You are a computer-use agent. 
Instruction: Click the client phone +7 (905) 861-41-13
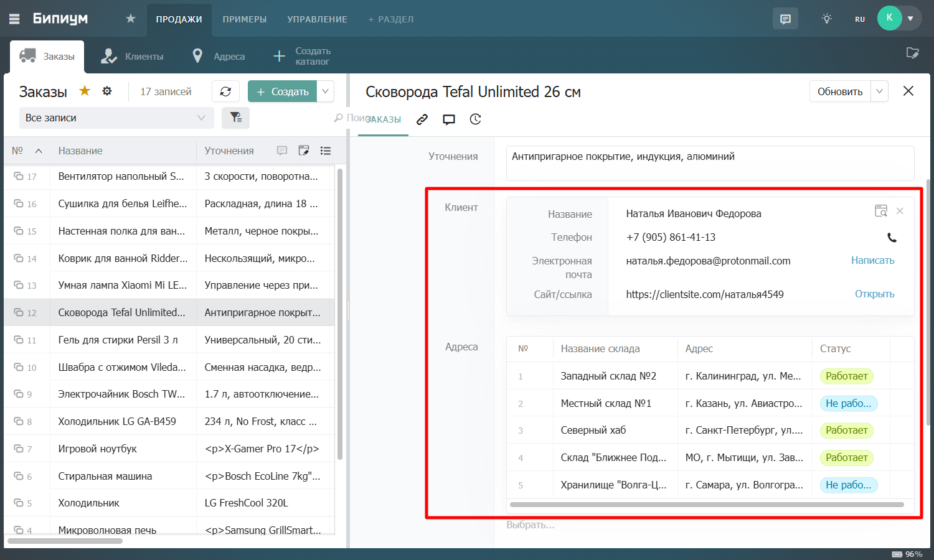point(671,237)
